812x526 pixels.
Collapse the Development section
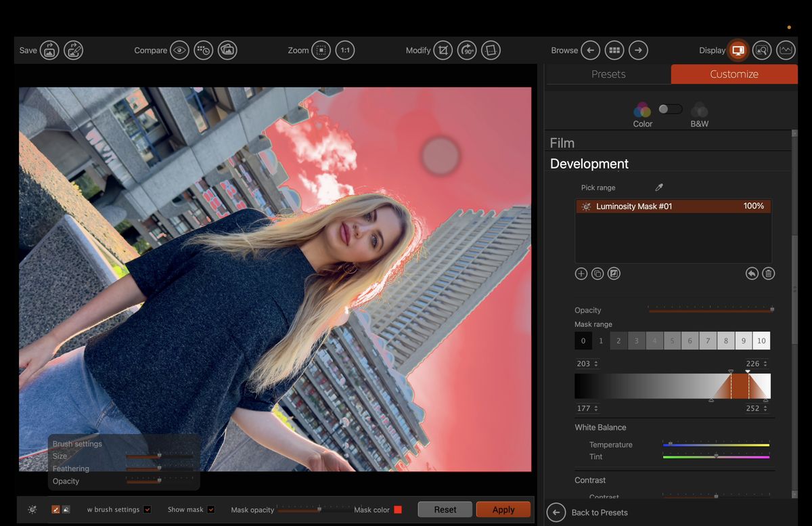click(588, 163)
